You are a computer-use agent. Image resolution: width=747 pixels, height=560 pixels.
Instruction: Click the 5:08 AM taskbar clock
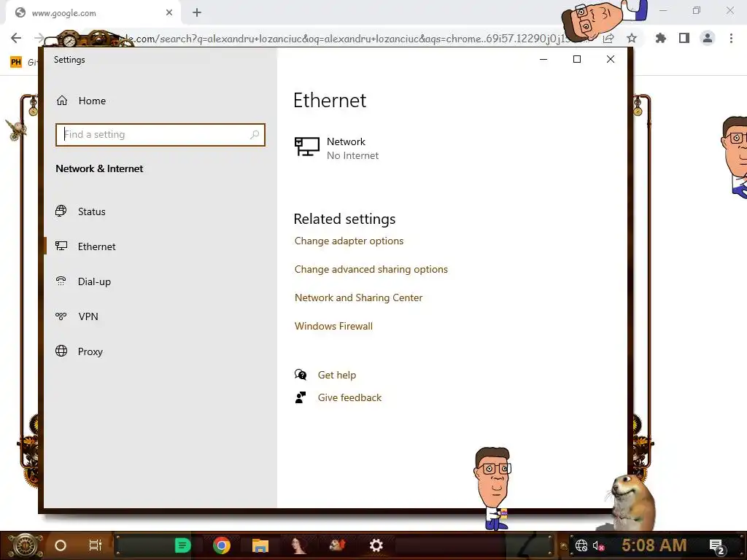coord(654,545)
